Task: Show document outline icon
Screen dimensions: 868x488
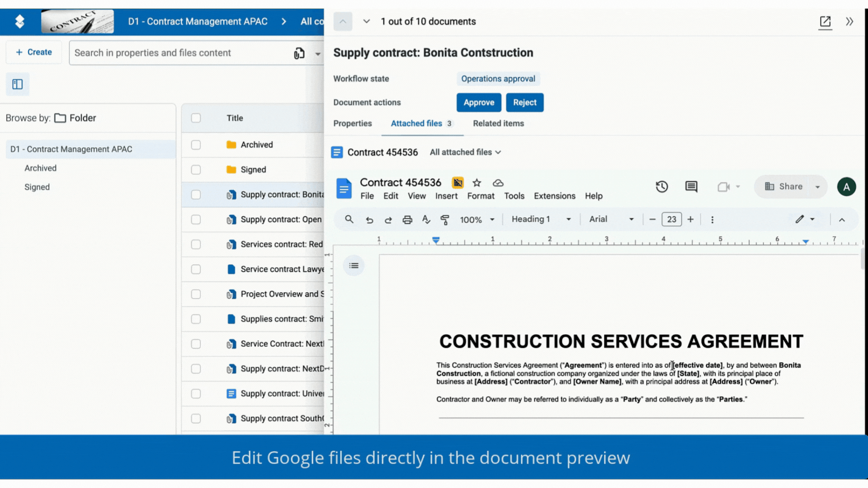Action: [354, 266]
